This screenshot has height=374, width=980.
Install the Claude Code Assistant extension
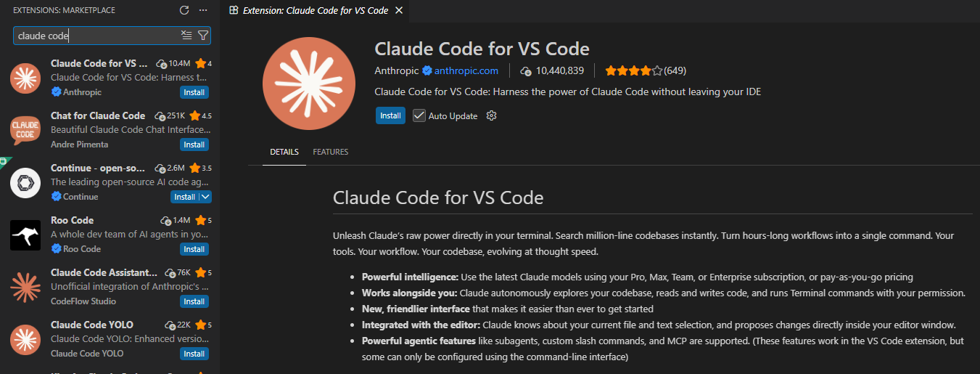tap(194, 301)
